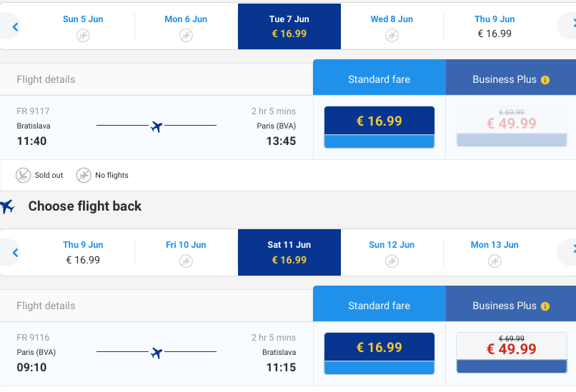Select return Business Plus fare € 49.99
Image resolution: width=576 pixels, height=392 pixels.
(512, 353)
